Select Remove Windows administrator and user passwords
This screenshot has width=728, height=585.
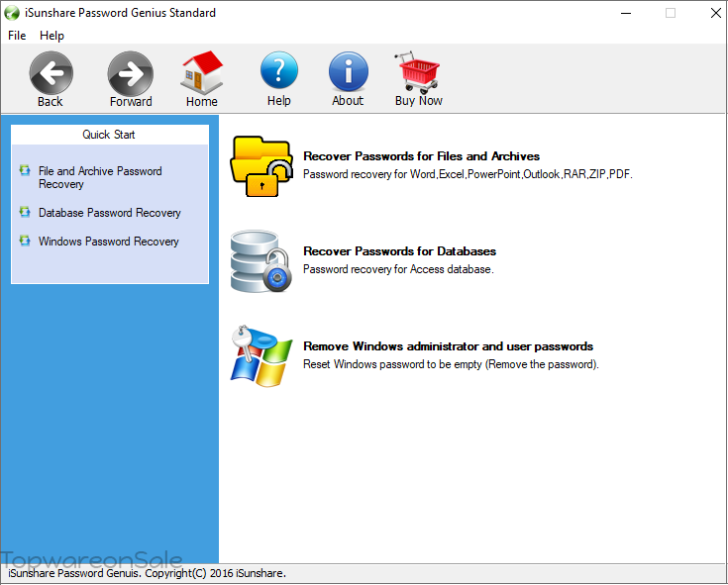448,346
